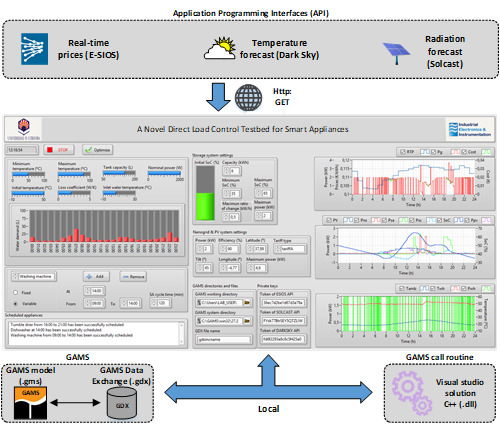The width and height of the screenshot is (500, 430).
Task: Step the storage Capacity (kWh) value
Action: click(x=226, y=171)
